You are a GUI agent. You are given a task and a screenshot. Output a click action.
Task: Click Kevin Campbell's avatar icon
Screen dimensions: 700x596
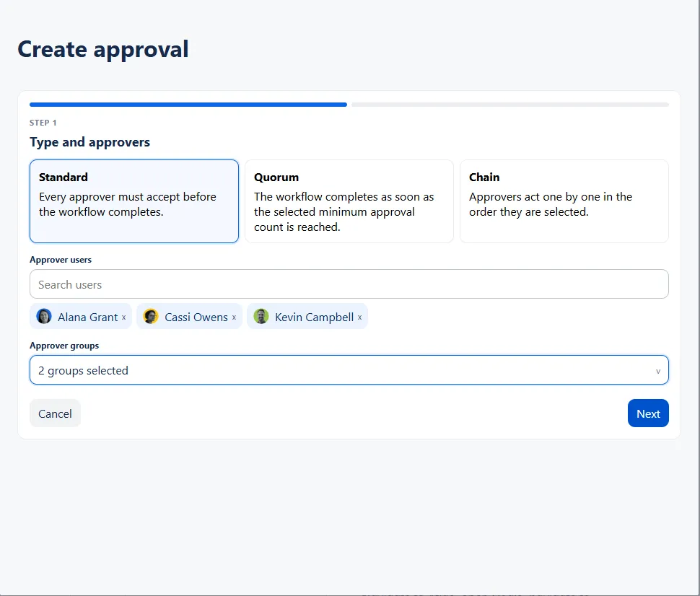[261, 317]
